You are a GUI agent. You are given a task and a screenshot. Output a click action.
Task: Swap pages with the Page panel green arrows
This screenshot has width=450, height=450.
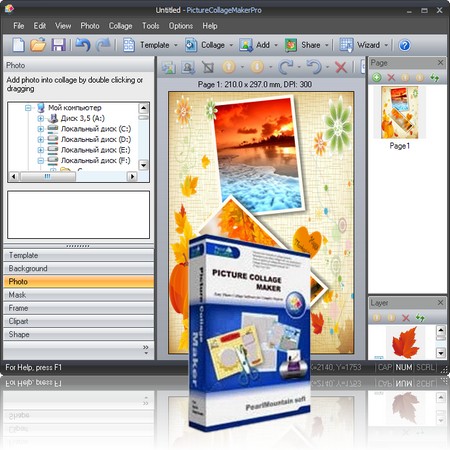[434, 78]
